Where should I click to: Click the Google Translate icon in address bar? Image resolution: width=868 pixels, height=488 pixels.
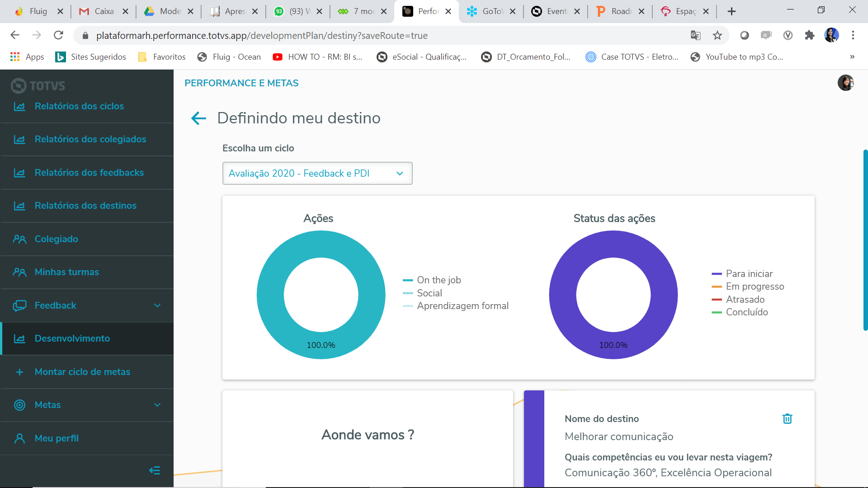tap(696, 35)
